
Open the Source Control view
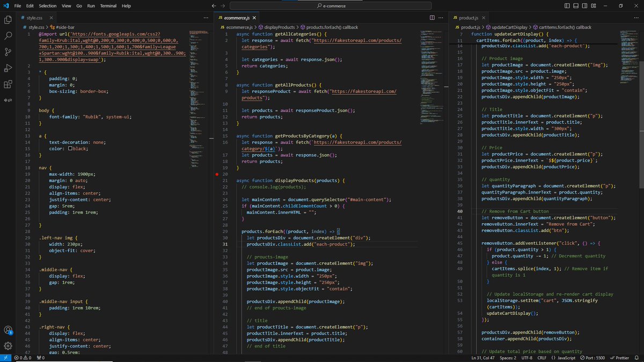(x=8, y=52)
